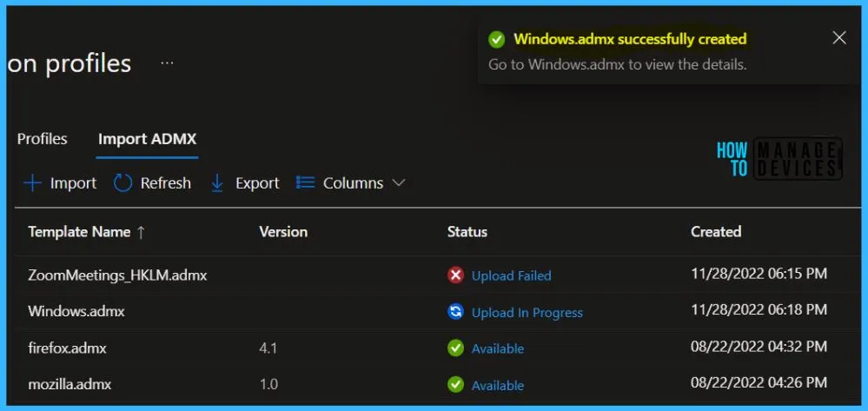Click the green success icon in the notification
The width and height of the screenshot is (868, 411).
(x=496, y=40)
